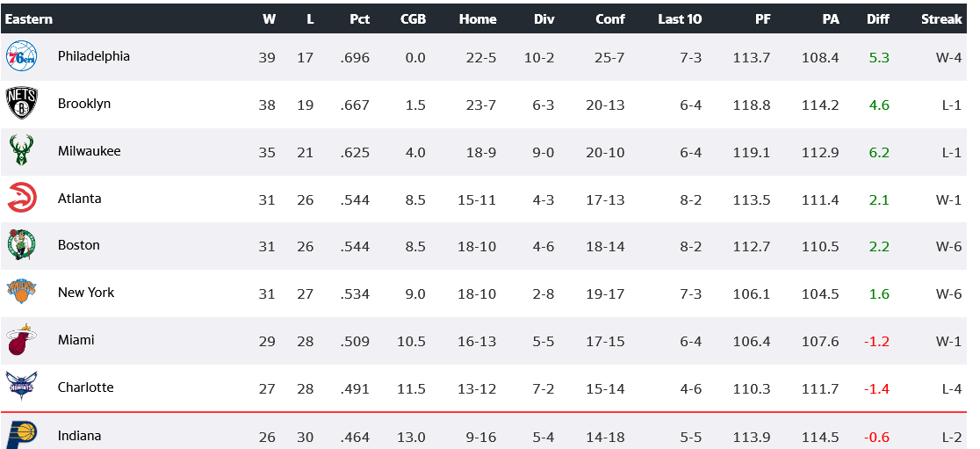Screen dimensions: 980x449
Task: Sort by the Diff column header
Action: coord(877,19)
